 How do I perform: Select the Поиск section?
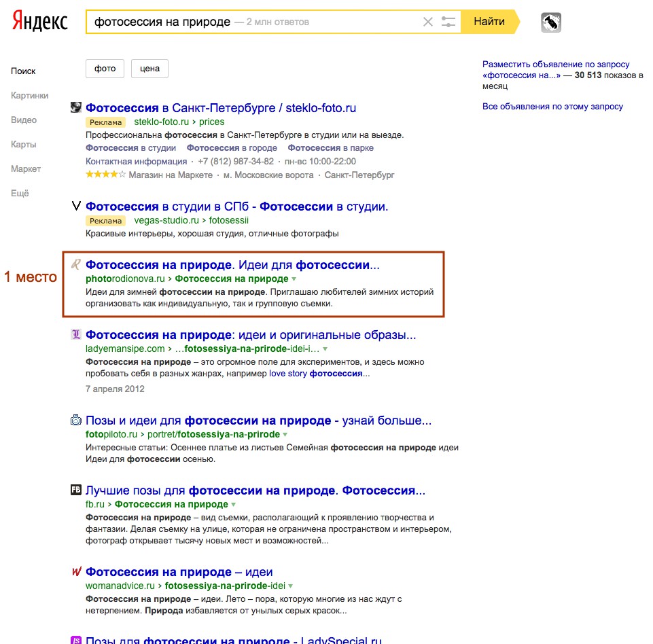[x=23, y=71]
